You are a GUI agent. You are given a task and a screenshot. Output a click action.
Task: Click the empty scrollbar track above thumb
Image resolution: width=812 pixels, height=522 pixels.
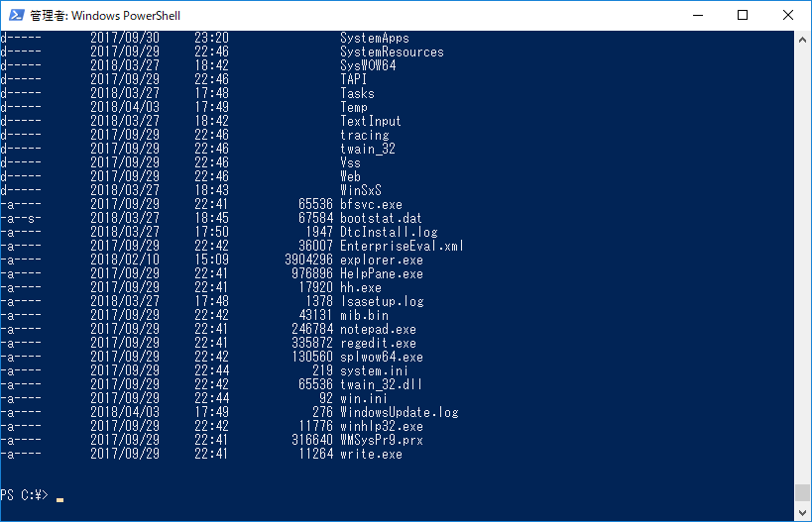click(x=802, y=265)
